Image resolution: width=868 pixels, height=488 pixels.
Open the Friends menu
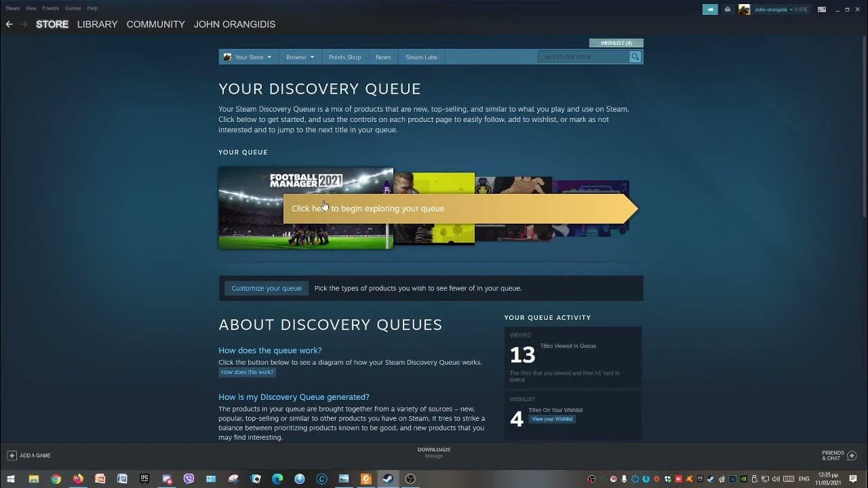pyautogui.click(x=50, y=8)
